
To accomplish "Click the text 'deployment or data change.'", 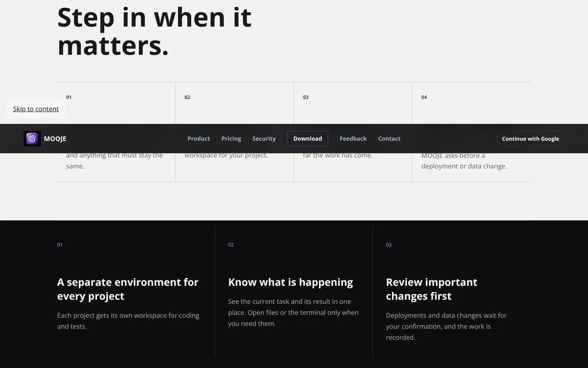I will pos(464,166).
